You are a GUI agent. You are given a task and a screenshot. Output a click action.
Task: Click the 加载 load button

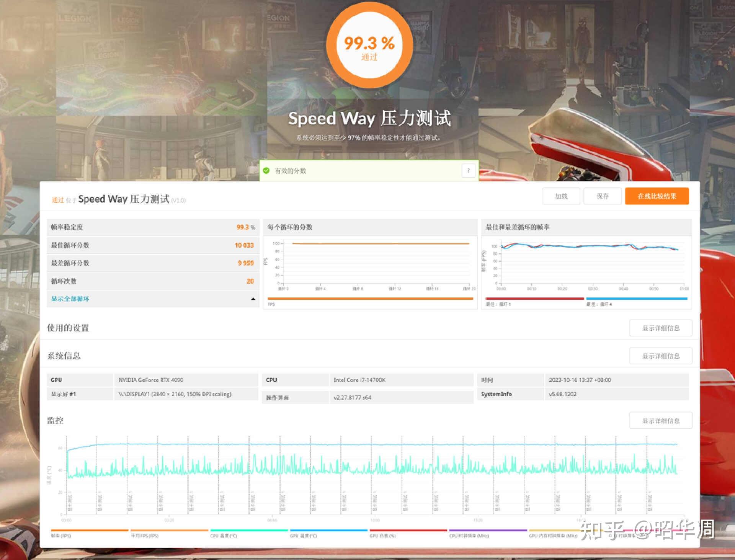point(561,196)
